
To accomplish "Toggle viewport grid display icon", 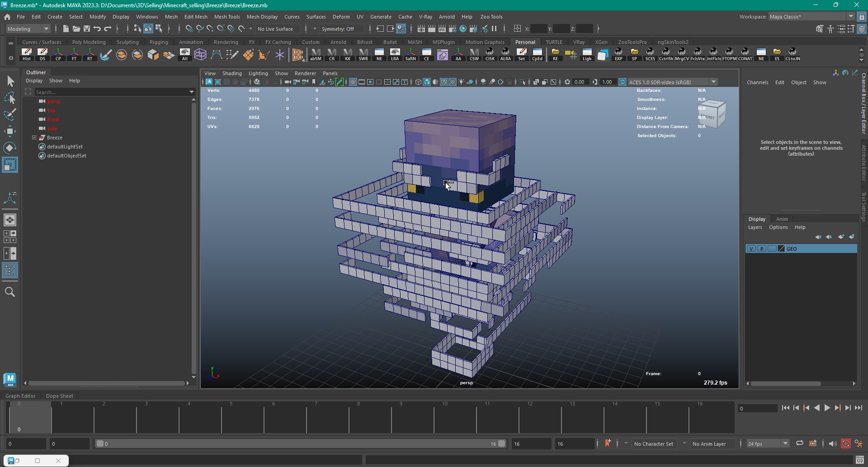I will (x=353, y=82).
